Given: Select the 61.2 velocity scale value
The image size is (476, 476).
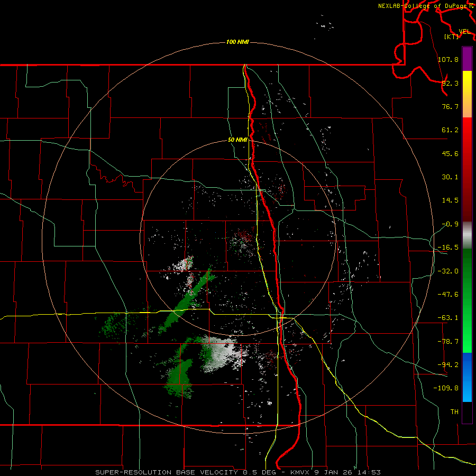Looking at the screenshot, I should 450,130.
